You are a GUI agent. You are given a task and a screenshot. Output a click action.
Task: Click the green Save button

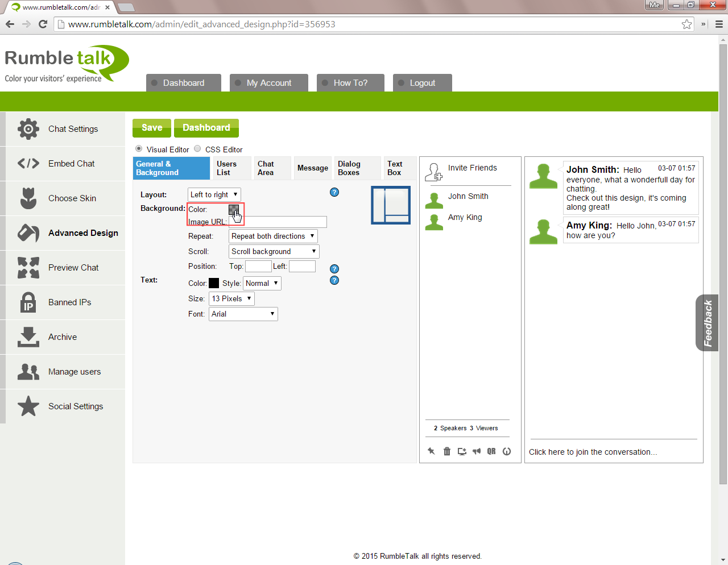pyautogui.click(x=152, y=128)
